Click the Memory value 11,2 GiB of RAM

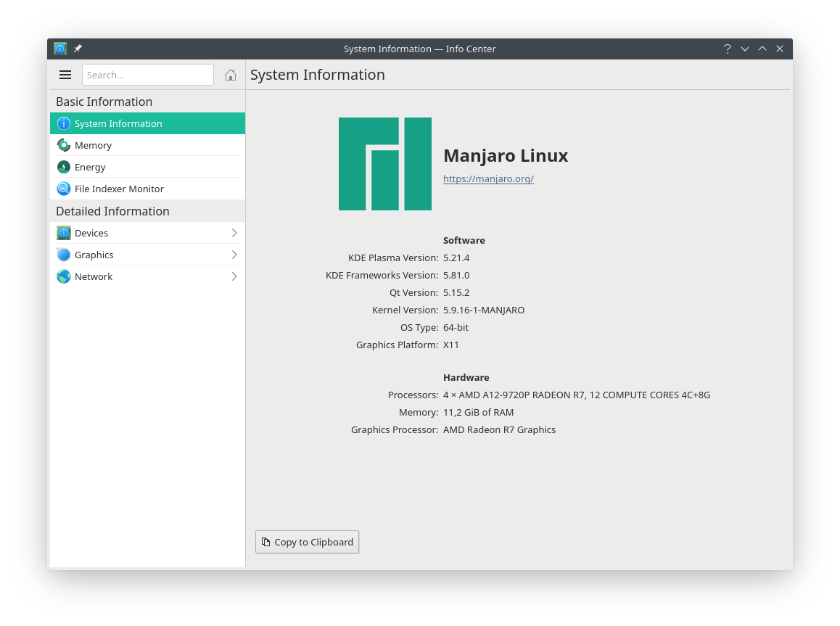(x=478, y=412)
